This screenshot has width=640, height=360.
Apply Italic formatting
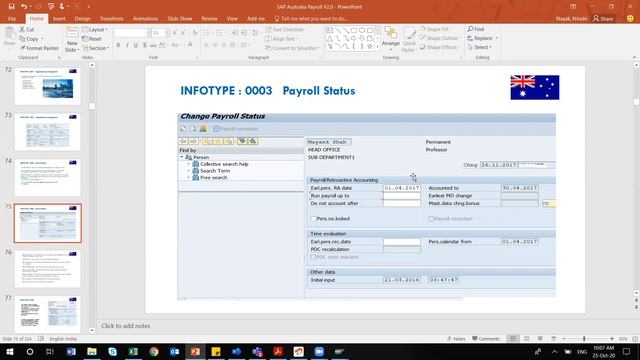[127, 45]
